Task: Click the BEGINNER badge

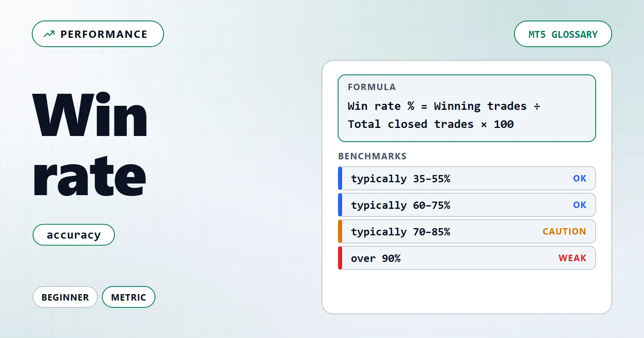Action: (65, 297)
